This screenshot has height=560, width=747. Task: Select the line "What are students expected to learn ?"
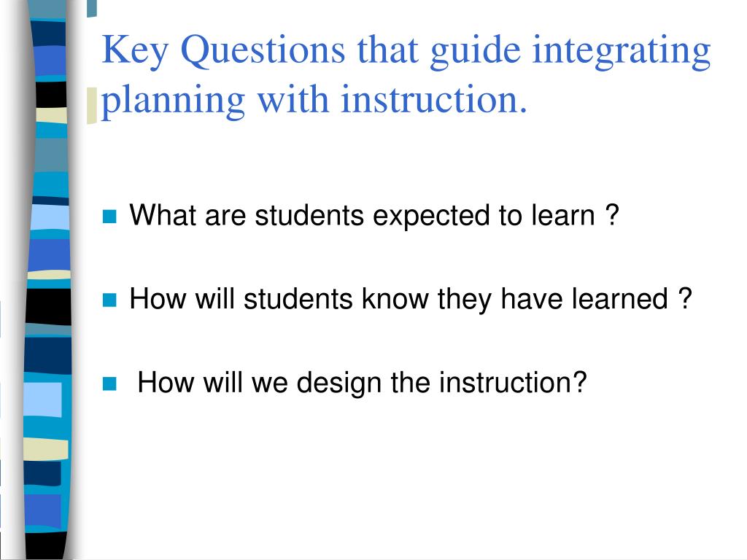(x=374, y=216)
